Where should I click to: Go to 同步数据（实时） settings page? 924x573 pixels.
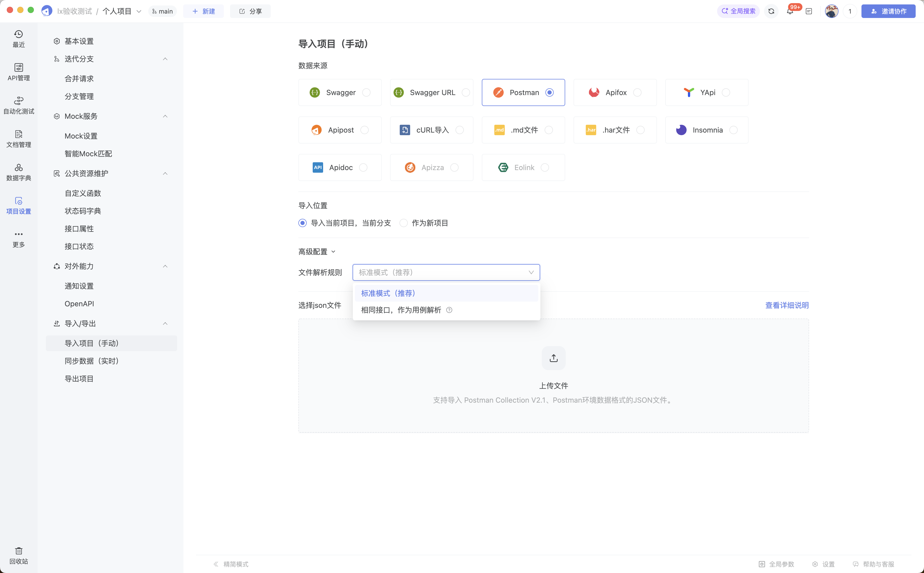93,361
